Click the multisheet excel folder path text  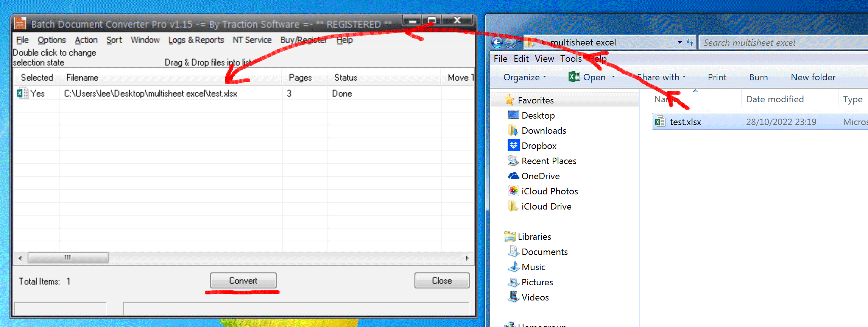[x=583, y=42]
